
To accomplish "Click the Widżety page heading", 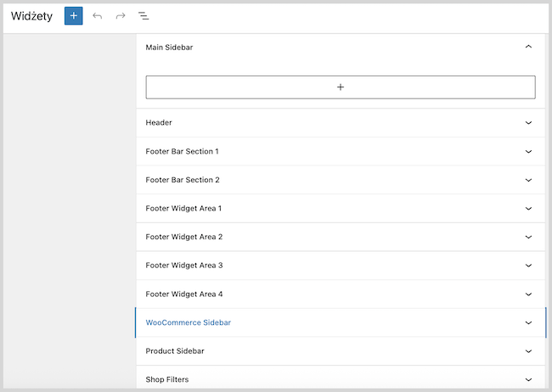I will (x=31, y=16).
